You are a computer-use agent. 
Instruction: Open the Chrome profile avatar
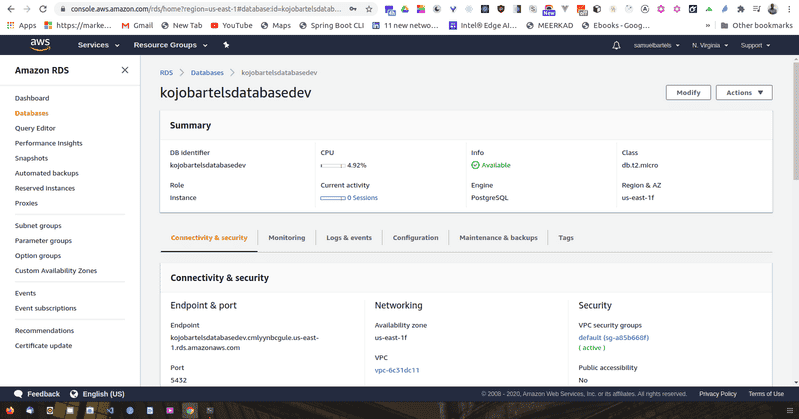point(773,9)
